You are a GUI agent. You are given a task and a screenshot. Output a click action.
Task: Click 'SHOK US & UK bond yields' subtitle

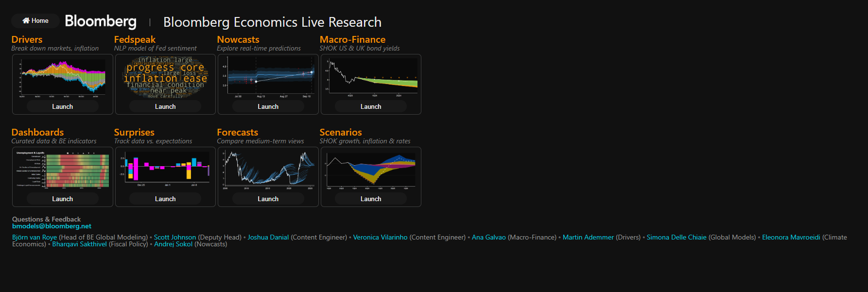(360, 48)
